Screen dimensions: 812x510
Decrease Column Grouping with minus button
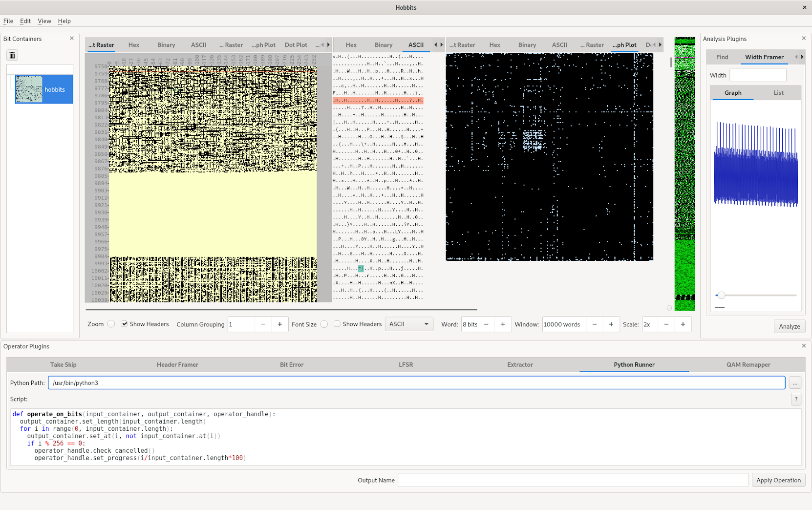pos(263,324)
